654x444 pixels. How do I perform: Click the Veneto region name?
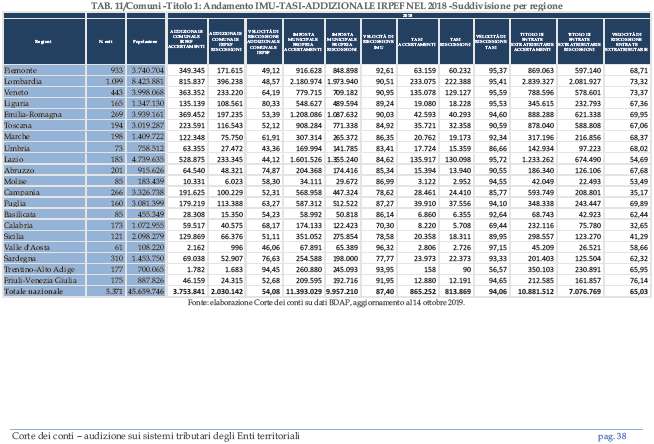click(x=16, y=92)
